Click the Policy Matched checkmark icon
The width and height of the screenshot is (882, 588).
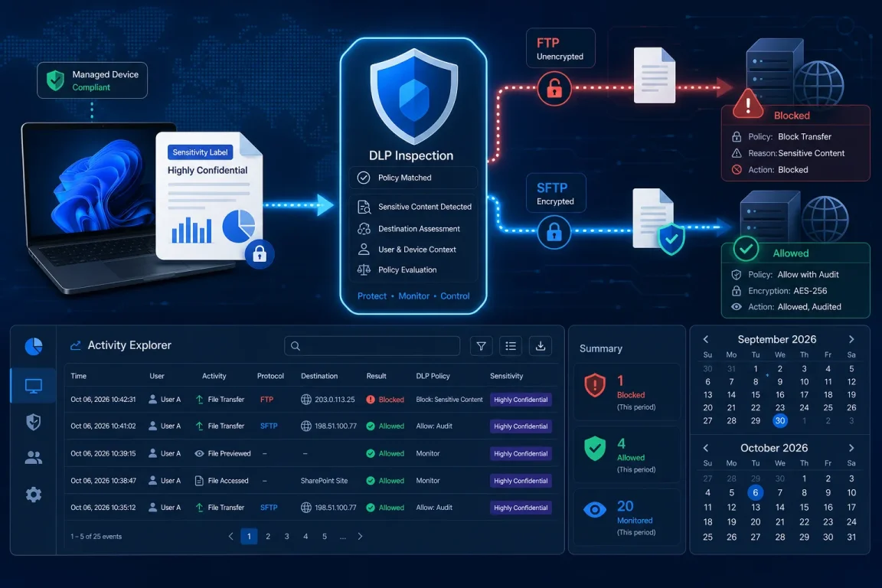pos(364,178)
